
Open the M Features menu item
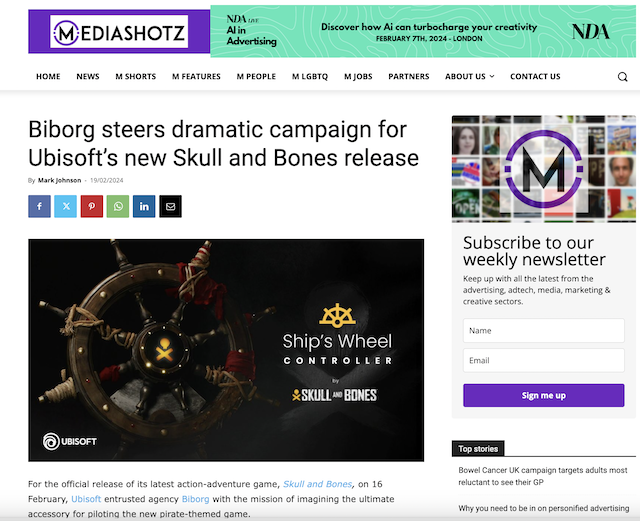(196, 76)
